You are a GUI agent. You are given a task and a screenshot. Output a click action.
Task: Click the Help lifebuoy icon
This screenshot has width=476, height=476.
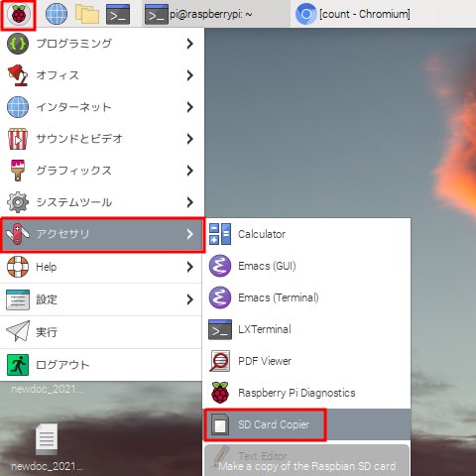pyautogui.click(x=18, y=267)
